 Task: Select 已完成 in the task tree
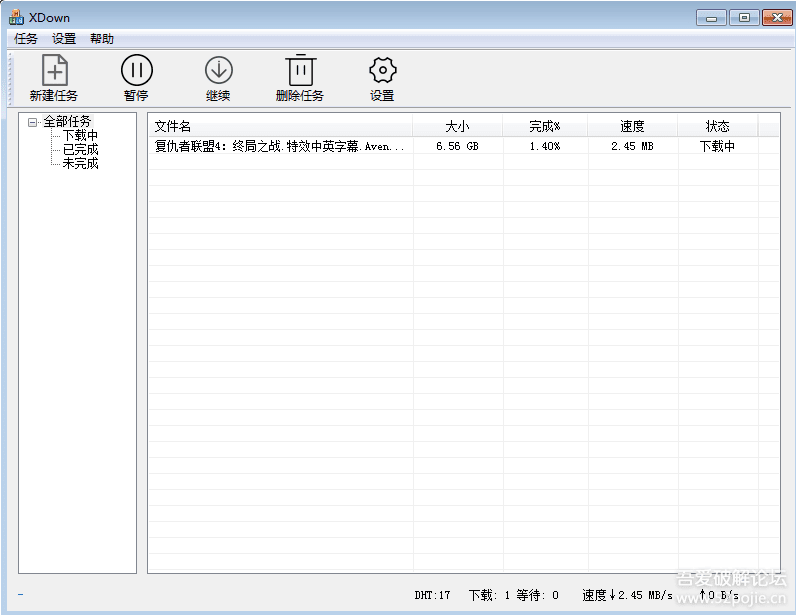click(80, 149)
